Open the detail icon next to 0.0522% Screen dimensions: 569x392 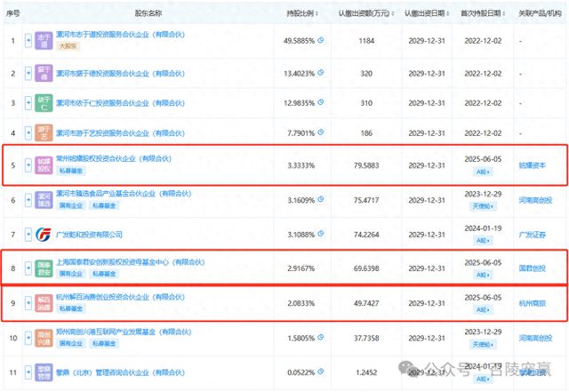(x=321, y=372)
